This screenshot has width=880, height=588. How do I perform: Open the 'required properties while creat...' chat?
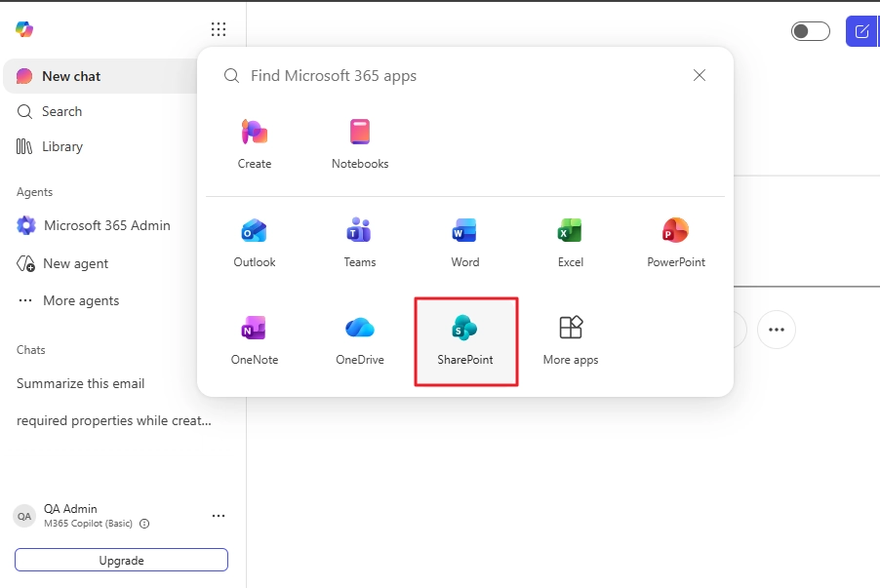coord(114,420)
